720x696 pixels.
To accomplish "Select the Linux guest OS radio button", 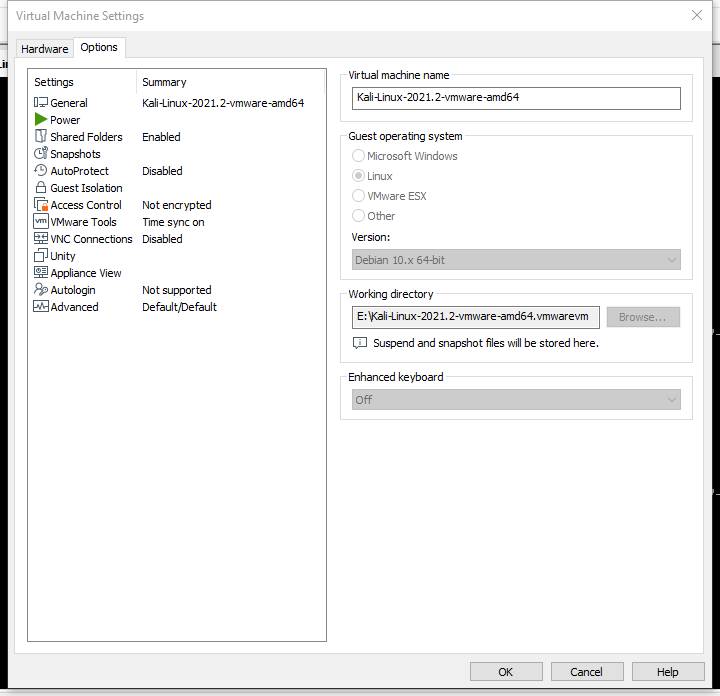I will (x=359, y=176).
